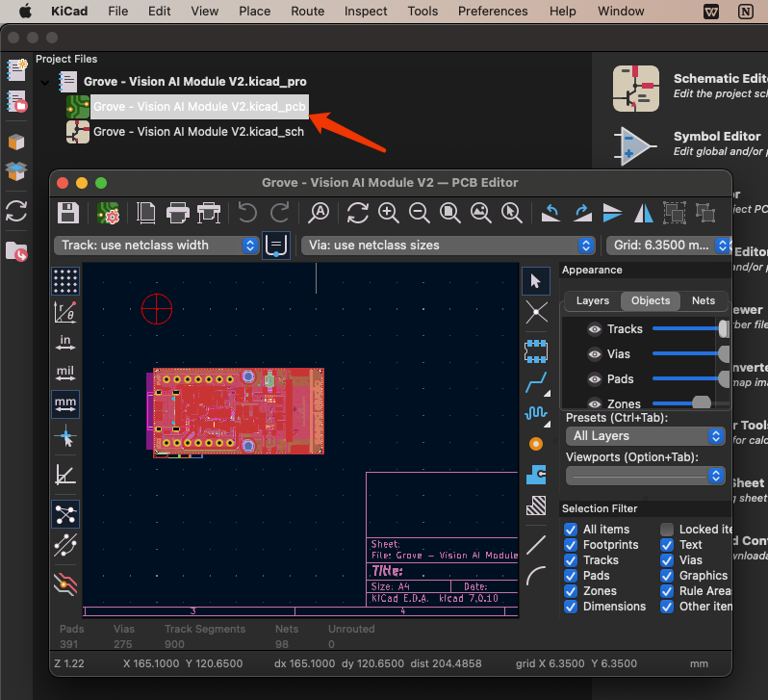
Task: Open Track width dropdown
Action: (x=156, y=246)
